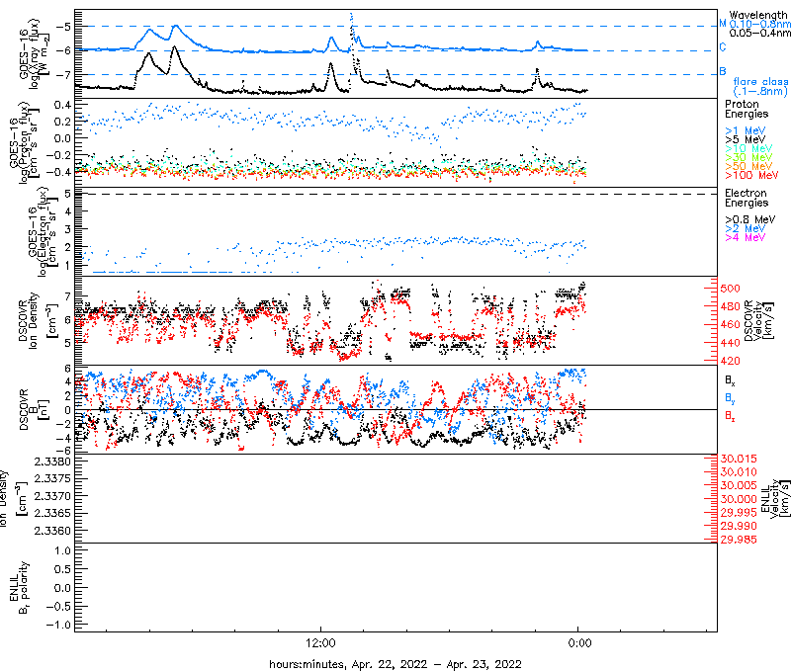Click the '420' velocity tick label
The height and width of the screenshot is (672, 791).
730,361
